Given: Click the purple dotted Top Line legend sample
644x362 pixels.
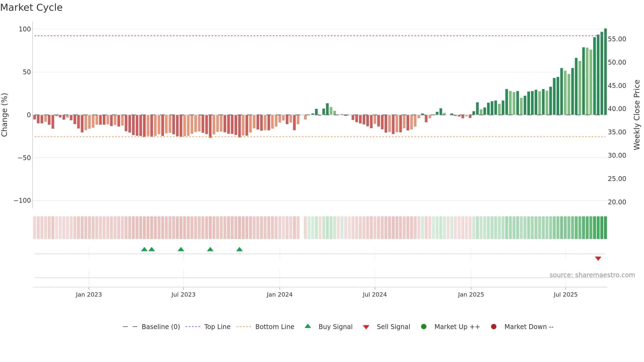Looking at the screenshot, I should pyautogui.click(x=193, y=327).
